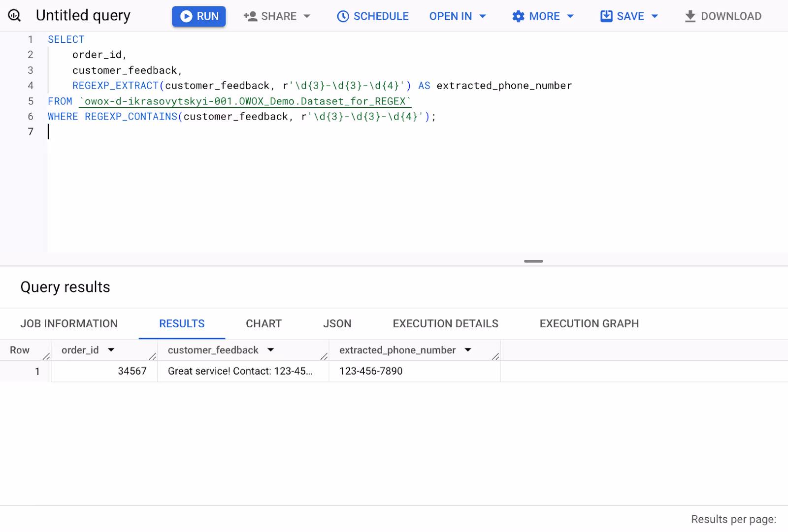Click REGEXP_CONTAINS in the WHERE clause
The image size is (788, 532).
tap(131, 117)
